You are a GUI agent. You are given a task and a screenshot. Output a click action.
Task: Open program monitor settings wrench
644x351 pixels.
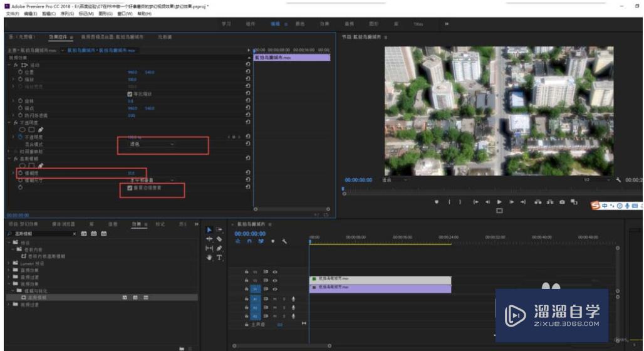click(x=618, y=180)
